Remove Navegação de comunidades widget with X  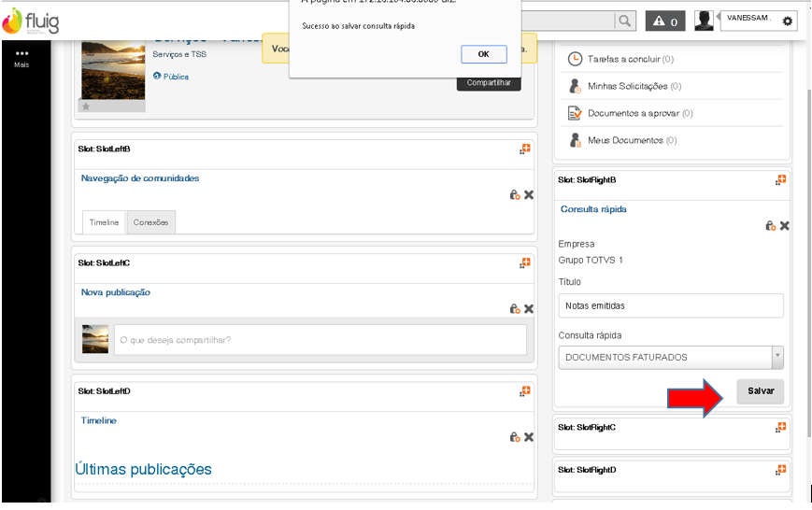(529, 194)
